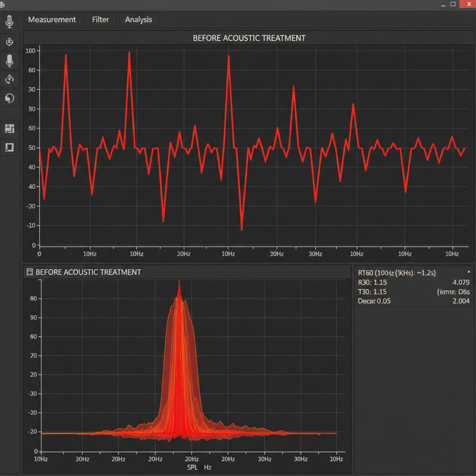Switch to the Filter tab
Image resolution: width=476 pixels, height=476 pixels.
100,20
